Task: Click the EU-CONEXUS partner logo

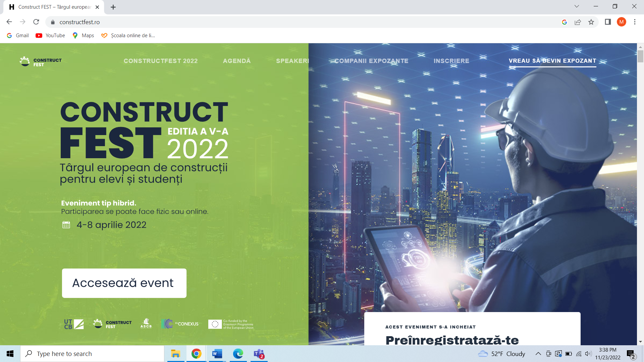Action: (x=180, y=324)
